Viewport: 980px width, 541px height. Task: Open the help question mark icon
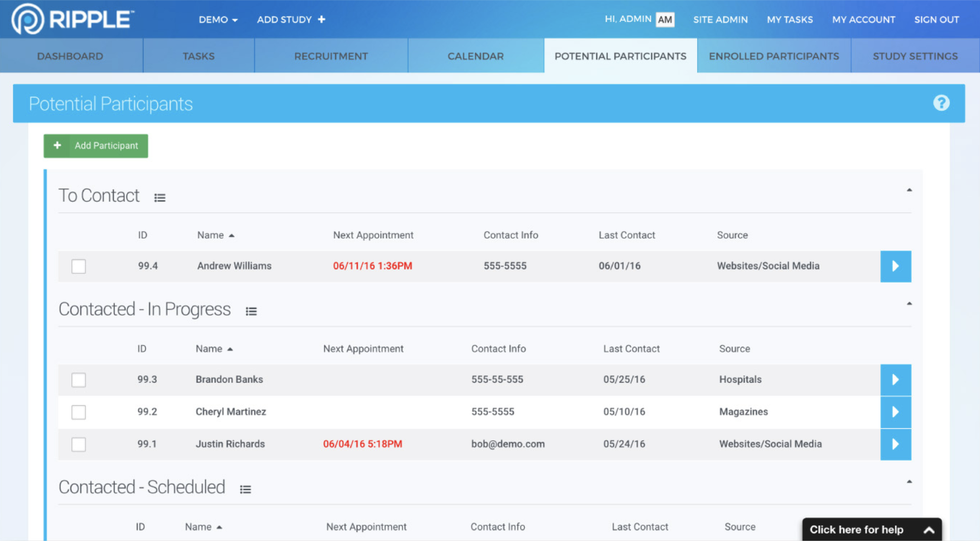pyautogui.click(x=941, y=103)
